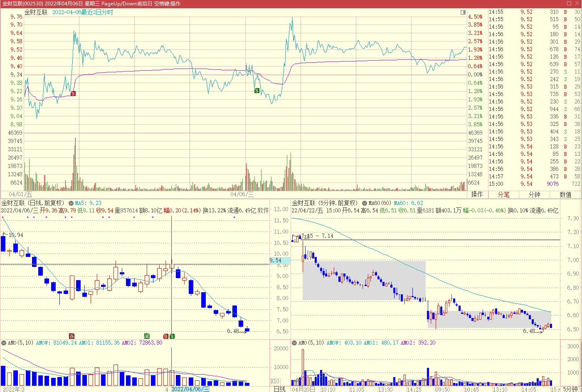The height and width of the screenshot is (392, 582).
Task: Click the 4.50% top value on percent axis
Action: pos(475,17)
